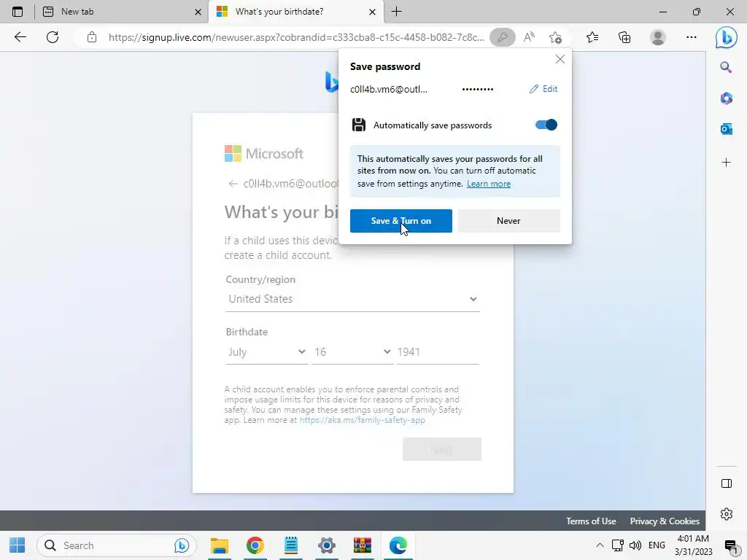747x560 pixels.
Task: Switch to Microsoft Edge taskbar icon
Action: tap(398, 545)
